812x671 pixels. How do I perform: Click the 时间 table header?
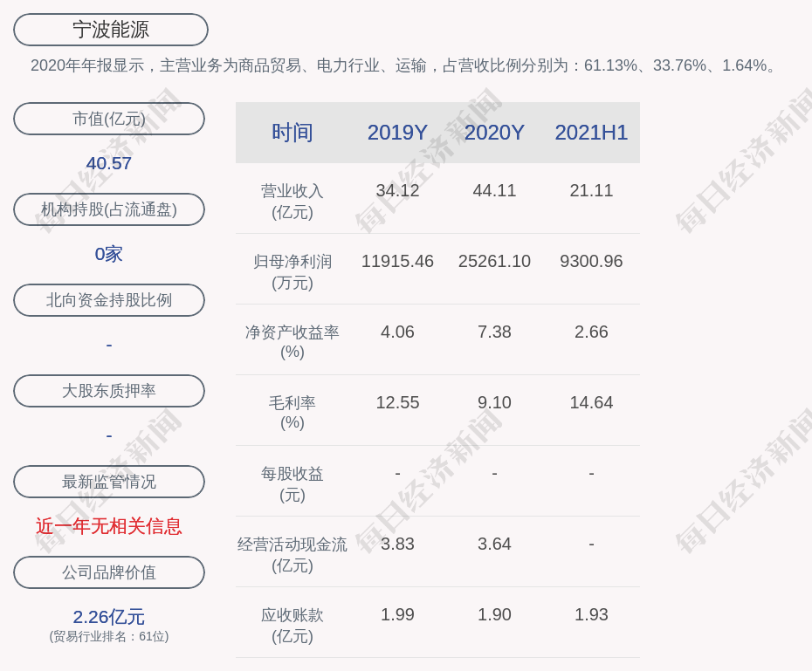pyautogui.click(x=292, y=133)
